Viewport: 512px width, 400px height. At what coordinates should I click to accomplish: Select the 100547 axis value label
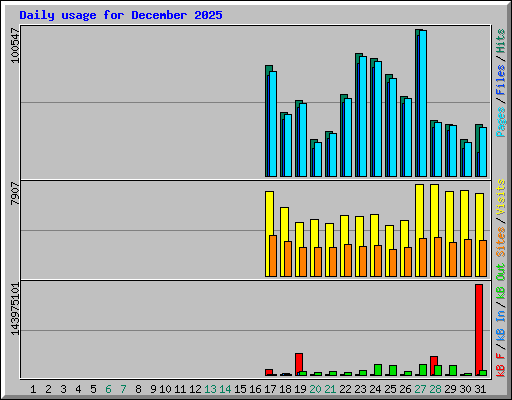pos(15,45)
